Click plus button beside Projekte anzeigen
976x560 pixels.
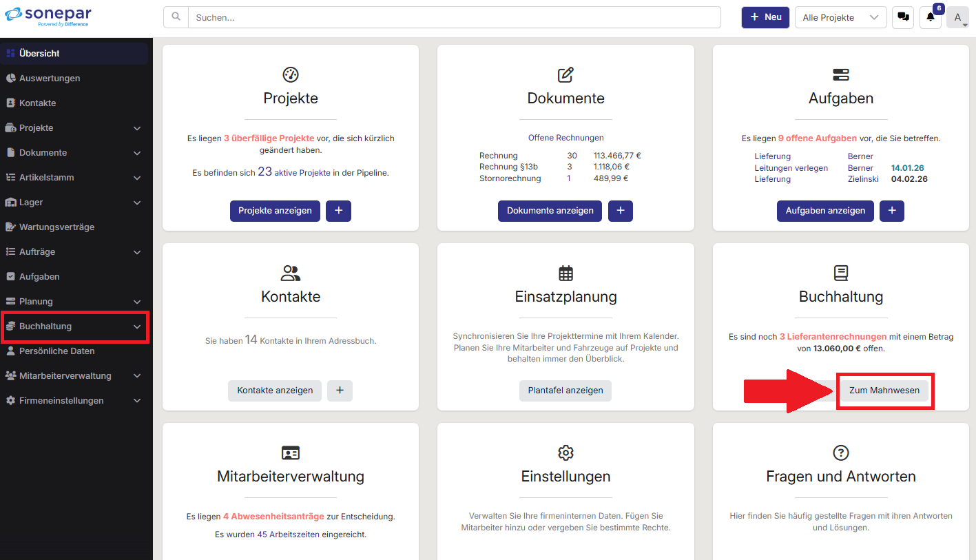pos(338,211)
